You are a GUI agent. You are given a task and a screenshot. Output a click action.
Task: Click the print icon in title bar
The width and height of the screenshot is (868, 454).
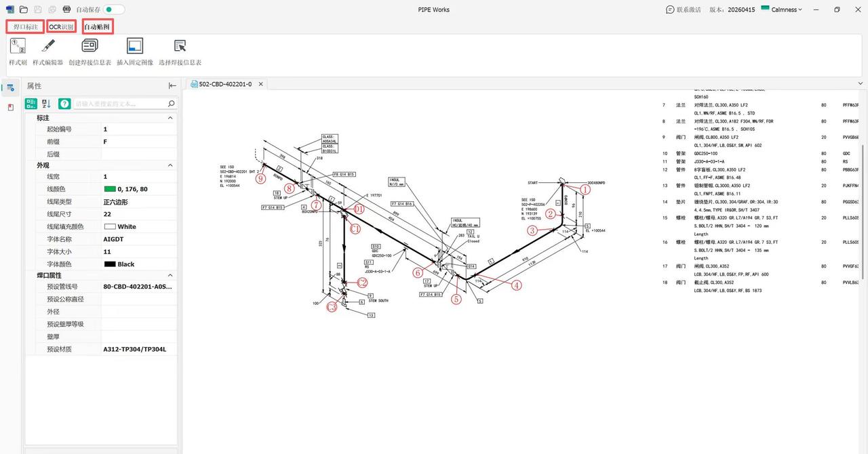tap(66, 9)
